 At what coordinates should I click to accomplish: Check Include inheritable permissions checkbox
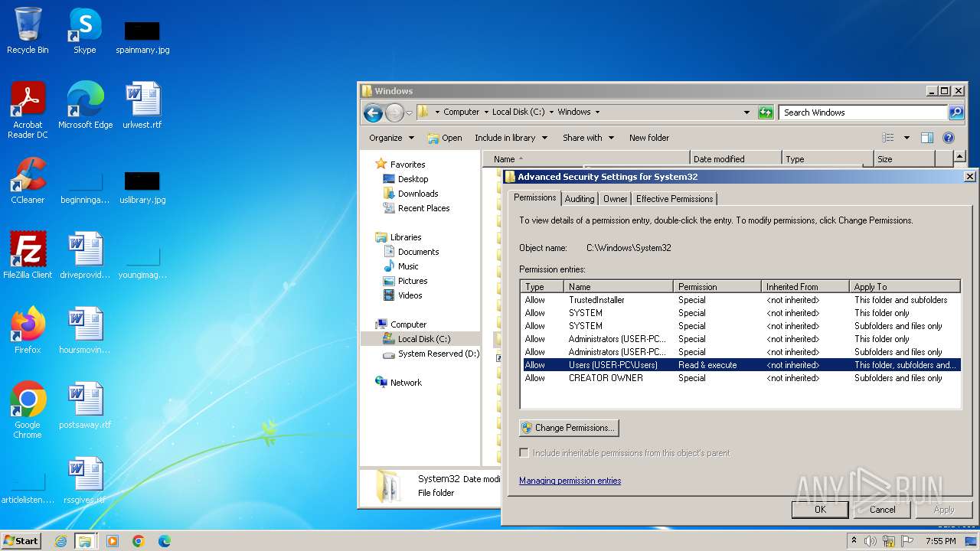[x=524, y=453]
